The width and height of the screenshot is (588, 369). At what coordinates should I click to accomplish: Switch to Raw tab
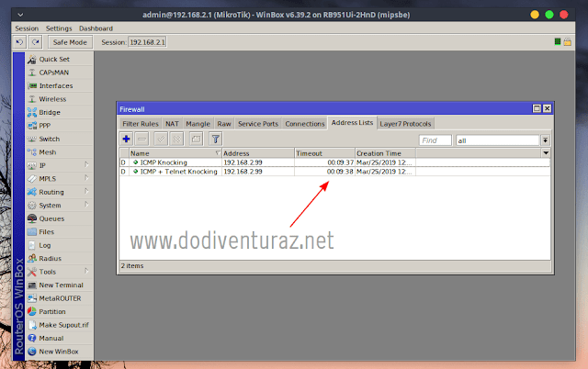coord(224,124)
